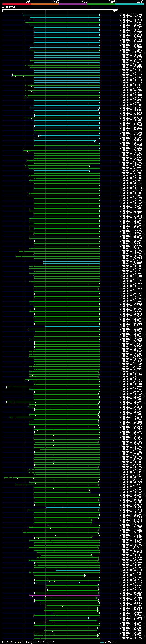146x644 pixels.
Task: Select hit label UniRef100_Q9GLJ1
Action: [131, 326]
